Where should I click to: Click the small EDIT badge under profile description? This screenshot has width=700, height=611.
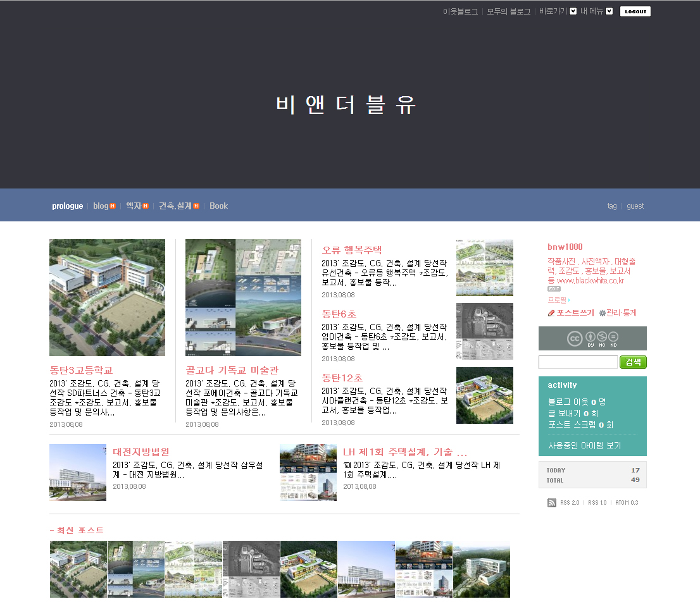[554, 289]
